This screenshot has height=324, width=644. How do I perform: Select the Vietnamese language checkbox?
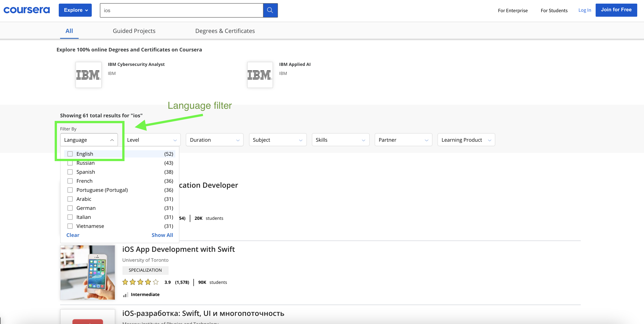[x=70, y=226]
